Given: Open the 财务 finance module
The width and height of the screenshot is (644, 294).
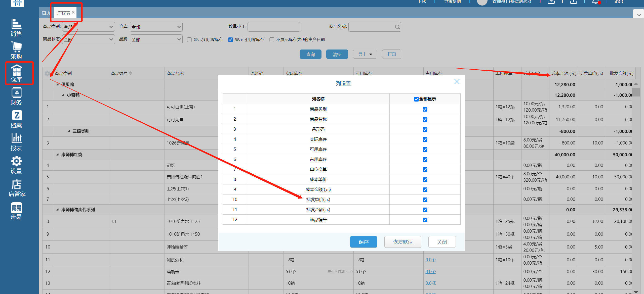Looking at the screenshot, I should [16, 96].
